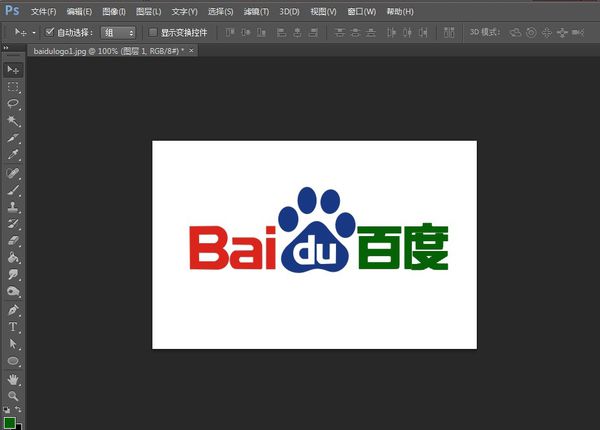
Task: Open the 窗口(W) menu
Action: 362,12
